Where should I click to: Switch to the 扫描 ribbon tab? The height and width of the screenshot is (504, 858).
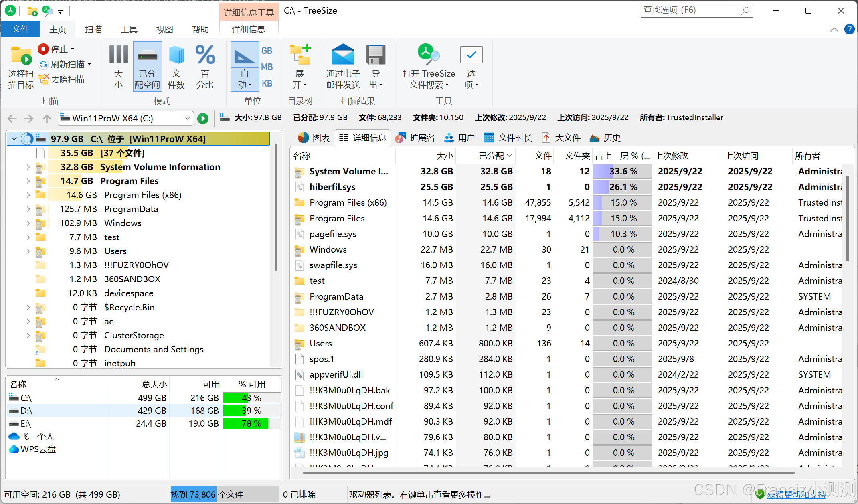pyautogui.click(x=93, y=29)
